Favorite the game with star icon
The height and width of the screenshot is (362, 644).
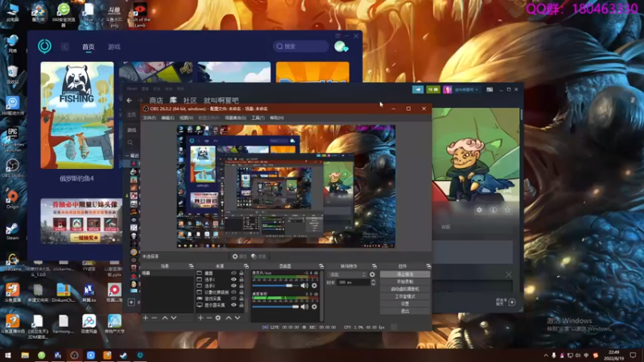tap(508, 210)
